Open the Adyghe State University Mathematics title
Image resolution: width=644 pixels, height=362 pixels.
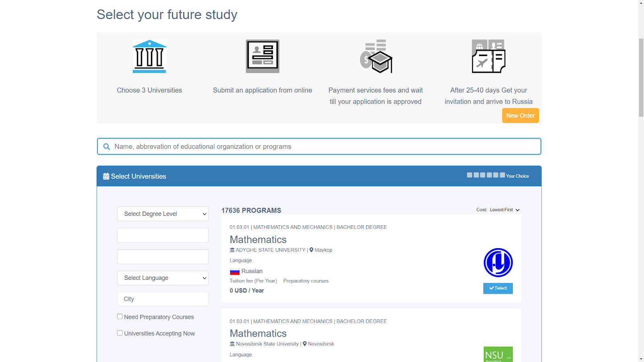tap(258, 240)
